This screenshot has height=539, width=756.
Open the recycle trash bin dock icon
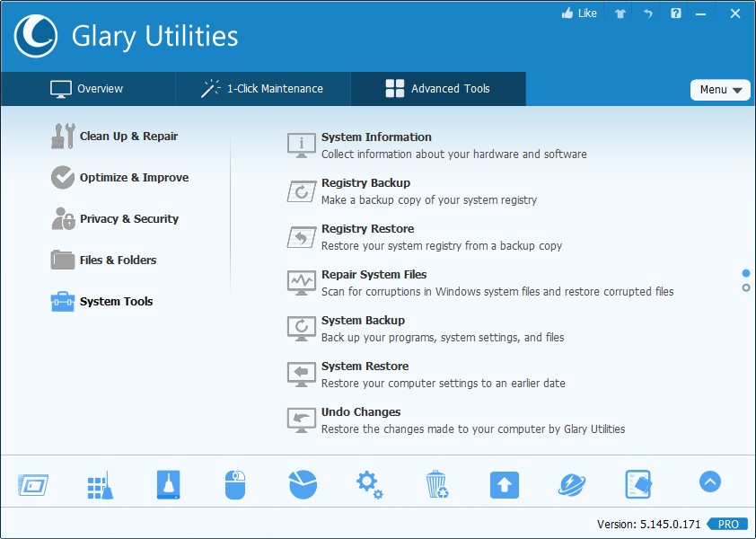pyautogui.click(x=437, y=484)
